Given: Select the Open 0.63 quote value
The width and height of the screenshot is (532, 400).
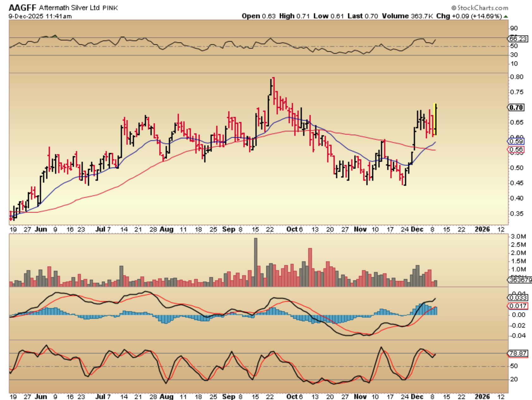Looking at the screenshot, I should pos(259,16).
